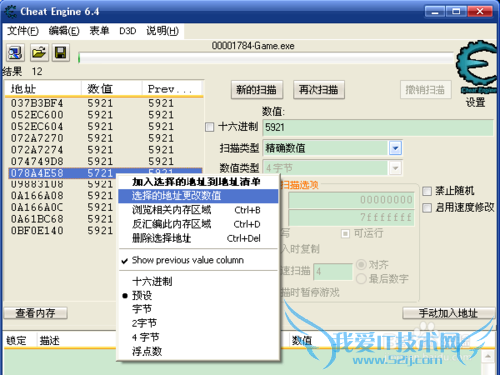
Task: Click the process name 00001784-Game.exe
Action: coord(253,46)
